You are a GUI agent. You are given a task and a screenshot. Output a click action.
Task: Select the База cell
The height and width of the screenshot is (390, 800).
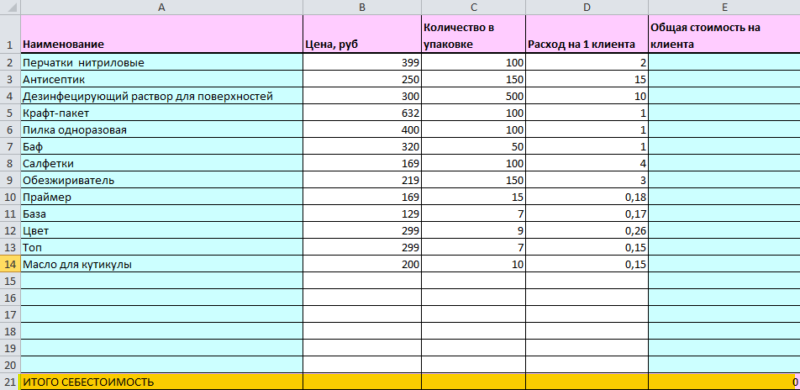point(161,214)
